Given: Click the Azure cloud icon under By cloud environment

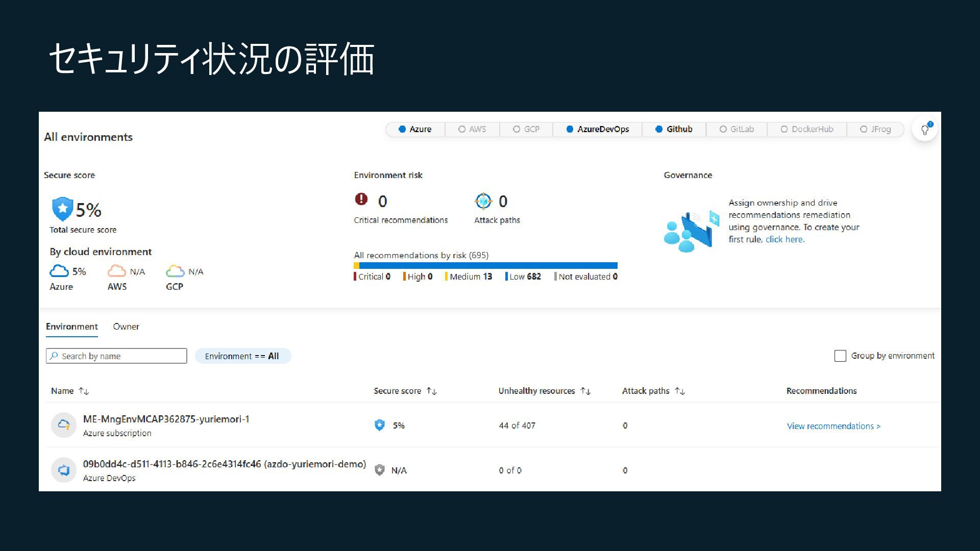Looking at the screenshot, I should point(59,271).
